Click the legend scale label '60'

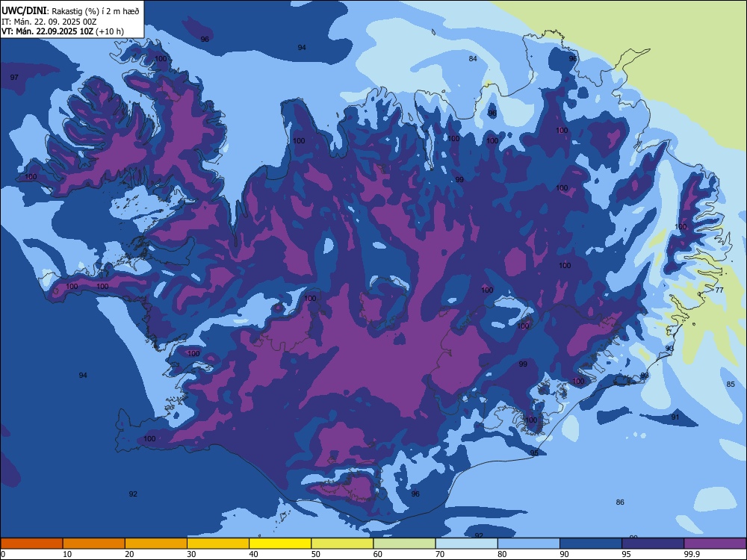click(x=378, y=554)
